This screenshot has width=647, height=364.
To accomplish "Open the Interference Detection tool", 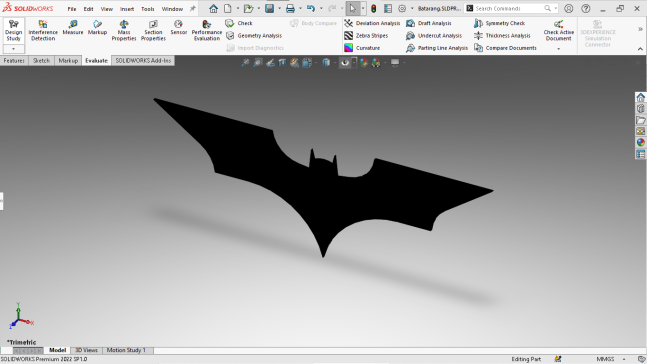I will (x=43, y=30).
